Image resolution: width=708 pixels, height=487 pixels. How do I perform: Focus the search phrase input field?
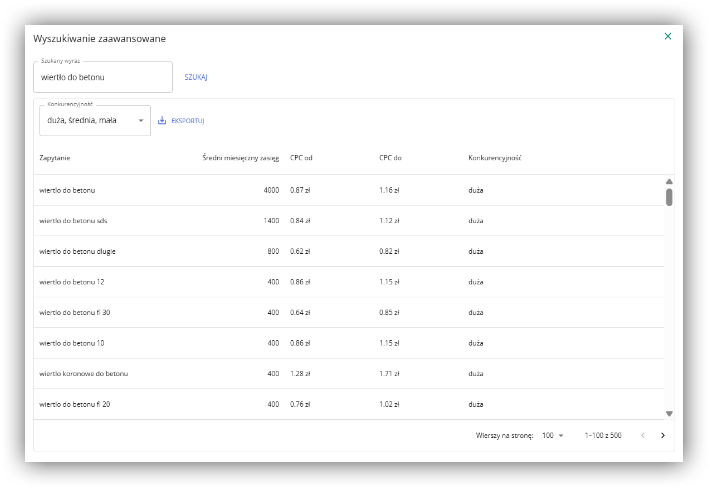click(x=102, y=76)
